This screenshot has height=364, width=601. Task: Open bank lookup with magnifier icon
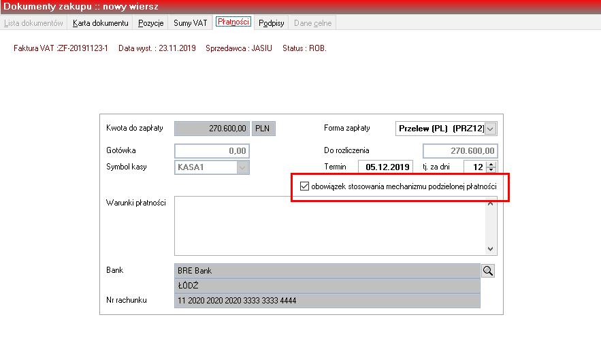coord(488,271)
